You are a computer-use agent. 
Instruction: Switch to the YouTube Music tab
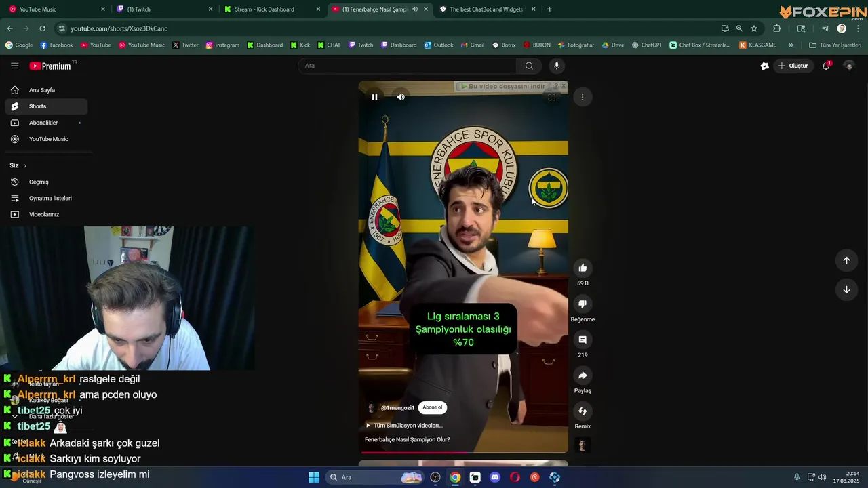[x=56, y=9]
